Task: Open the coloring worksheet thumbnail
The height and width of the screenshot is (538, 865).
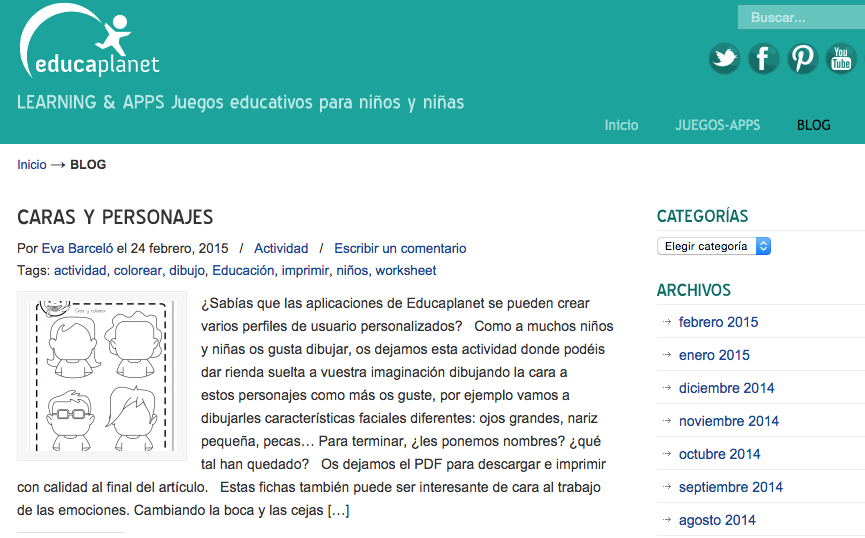Action: coord(102,376)
